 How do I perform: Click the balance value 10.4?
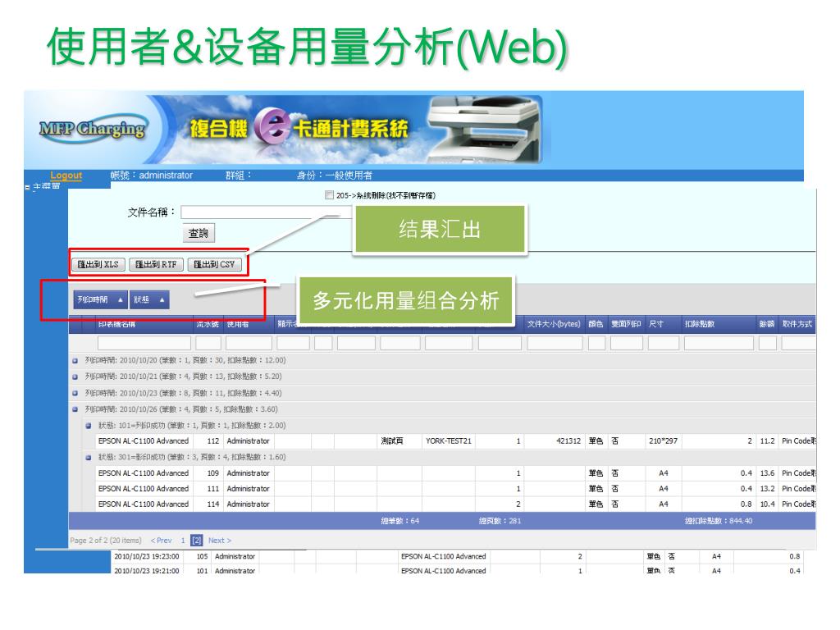[767, 504]
